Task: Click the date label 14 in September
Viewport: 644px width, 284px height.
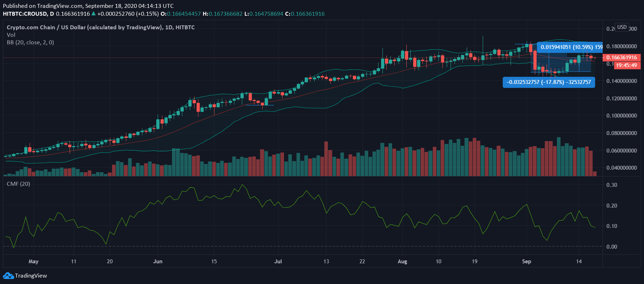Action: pyautogui.click(x=579, y=261)
